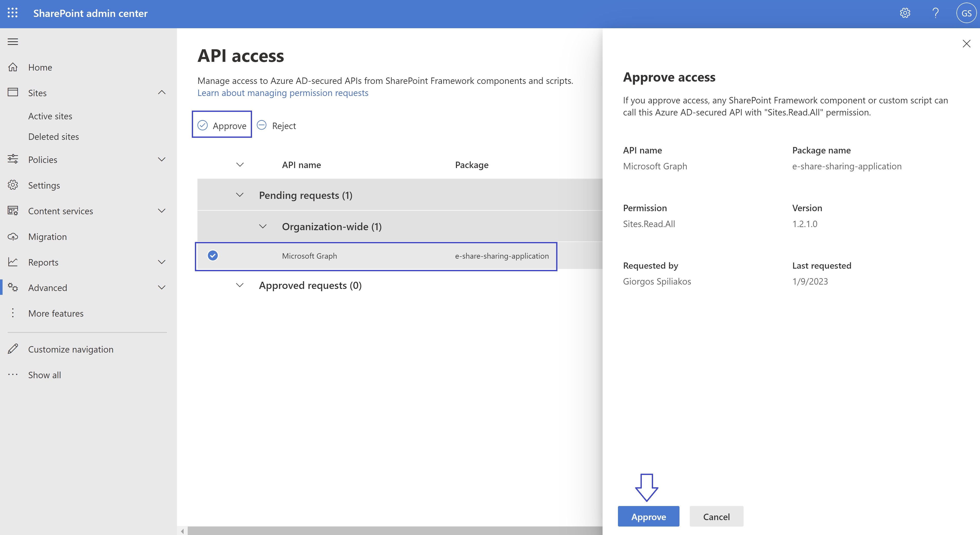Click the Advanced gears icon
The image size is (980, 535).
13,287
